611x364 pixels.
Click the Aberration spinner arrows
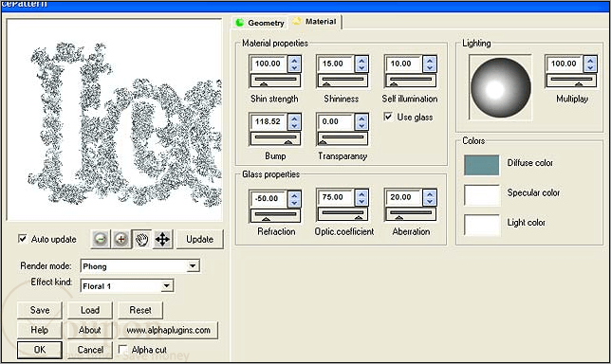pyautogui.click(x=430, y=197)
